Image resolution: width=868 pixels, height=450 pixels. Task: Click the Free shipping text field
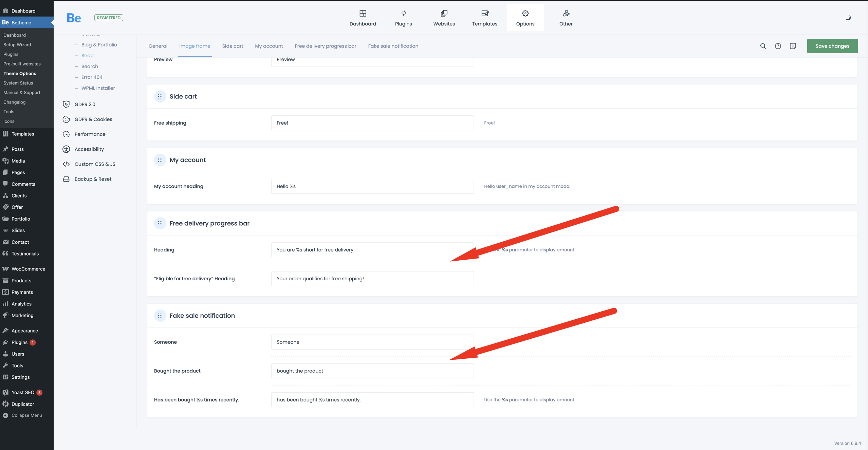tap(372, 123)
